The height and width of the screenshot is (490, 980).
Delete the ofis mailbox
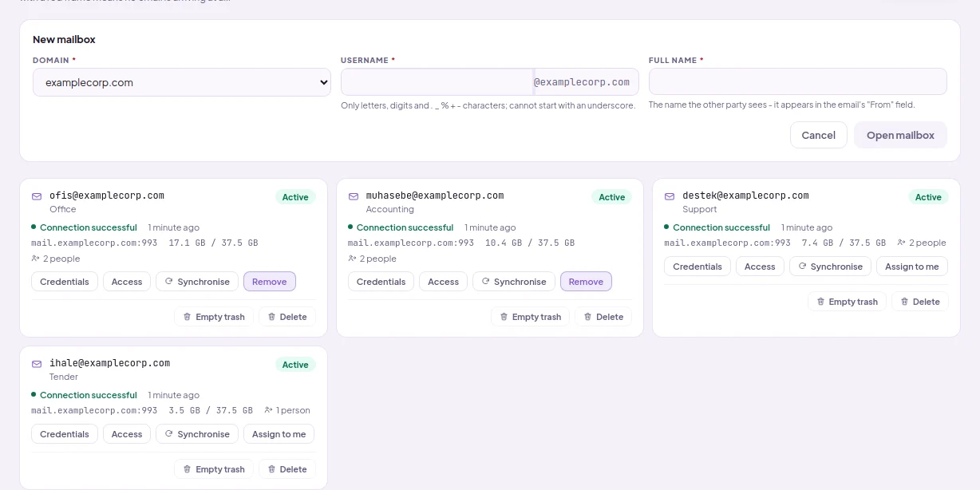coord(287,317)
